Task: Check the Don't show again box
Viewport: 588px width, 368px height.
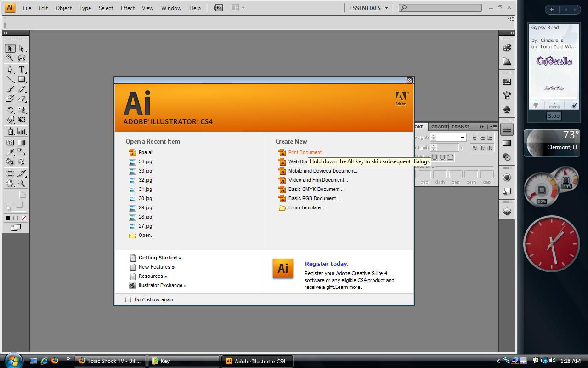Action: (128, 299)
